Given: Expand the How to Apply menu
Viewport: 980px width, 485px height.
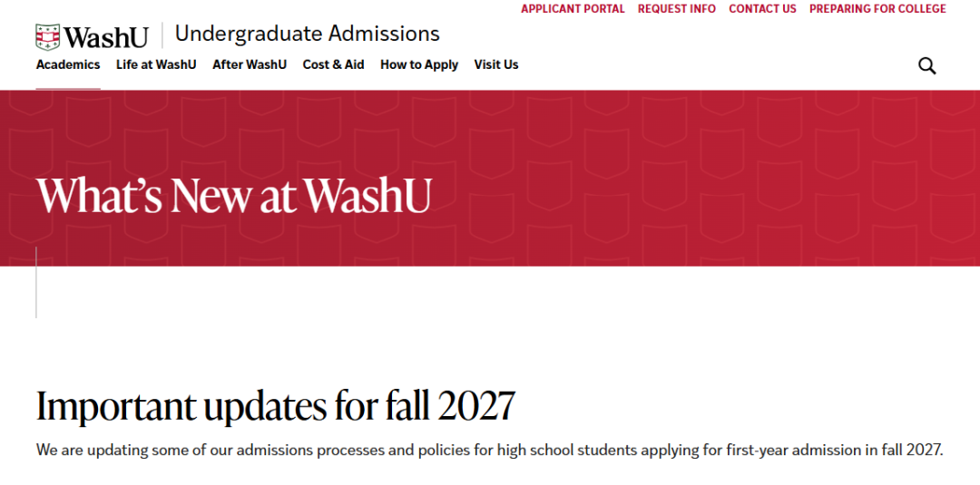Looking at the screenshot, I should (419, 64).
